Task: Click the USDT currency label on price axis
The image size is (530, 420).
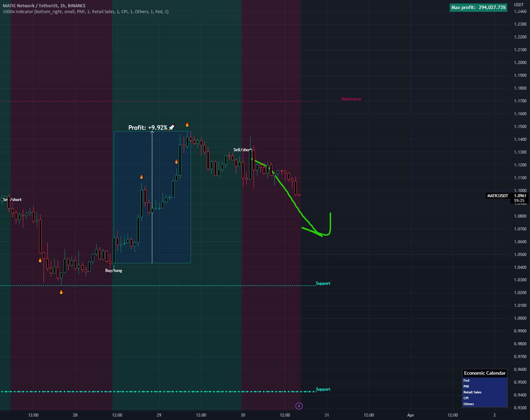Action: (519, 5)
